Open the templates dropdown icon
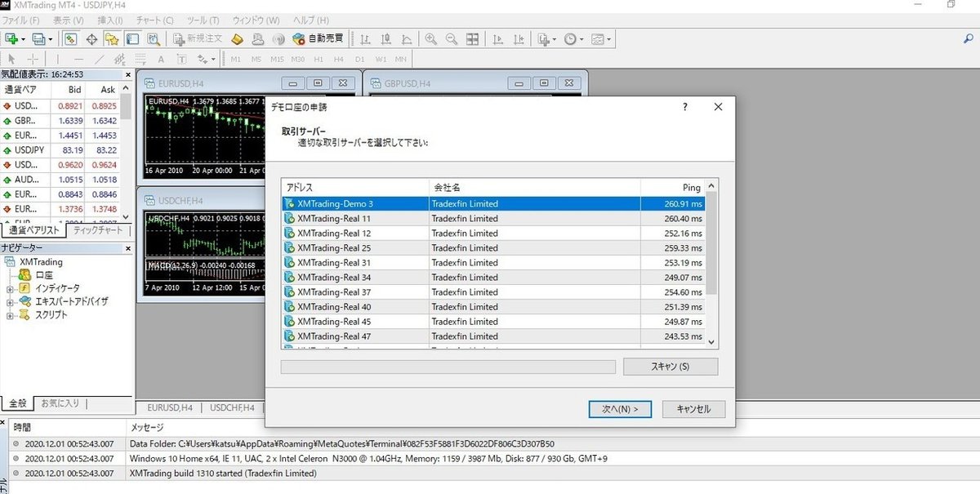Screen dimensions: 980x494 (x=601, y=38)
